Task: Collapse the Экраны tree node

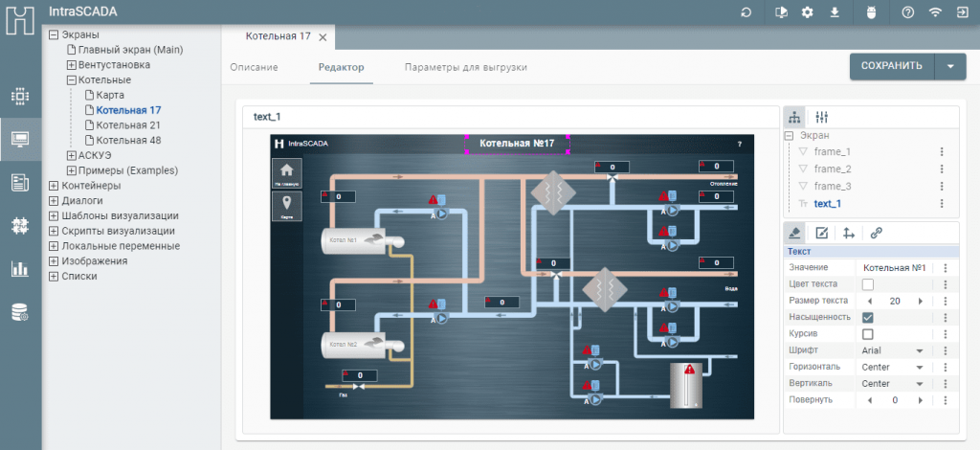Action: pyautogui.click(x=54, y=35)
